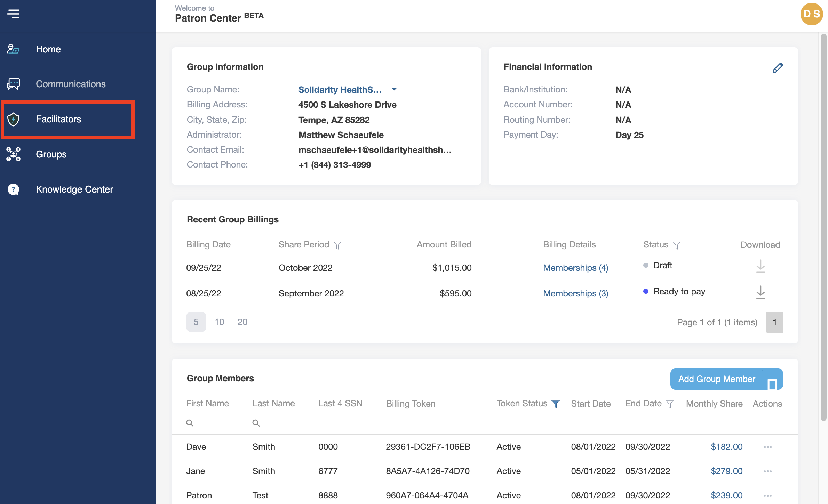Click the vertical page scrollbar
This screenshot has height=504, width=828.
pyautogui.click(x=823, y=226)
